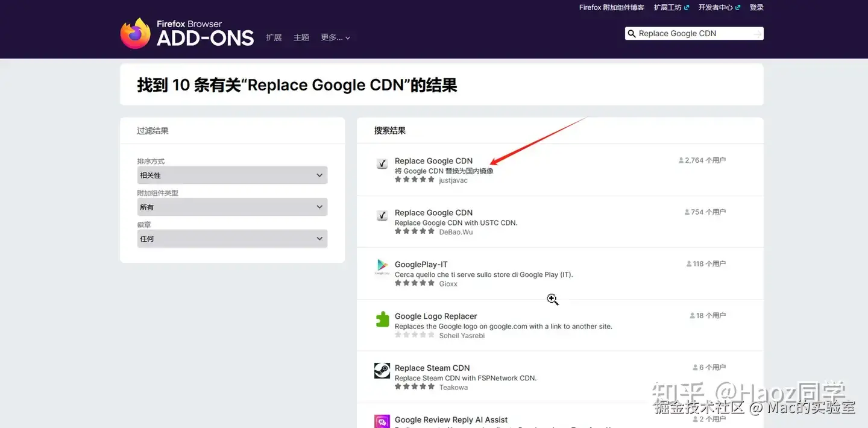Click author name justjavac

click(453, 180)
